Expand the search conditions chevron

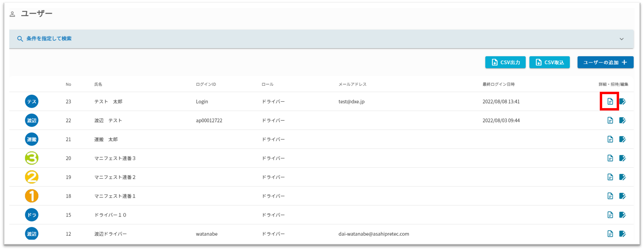(621, 39)
